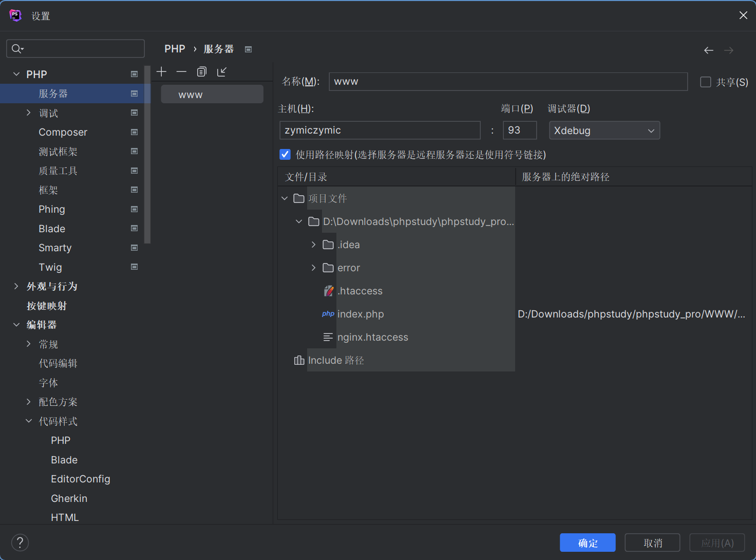
Task: Click project-level icon on 质量工具 row
Action: [135, 171]
